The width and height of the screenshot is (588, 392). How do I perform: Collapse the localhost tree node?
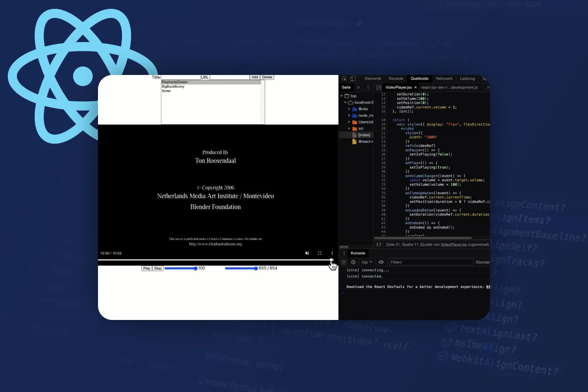tap(345, 102)
